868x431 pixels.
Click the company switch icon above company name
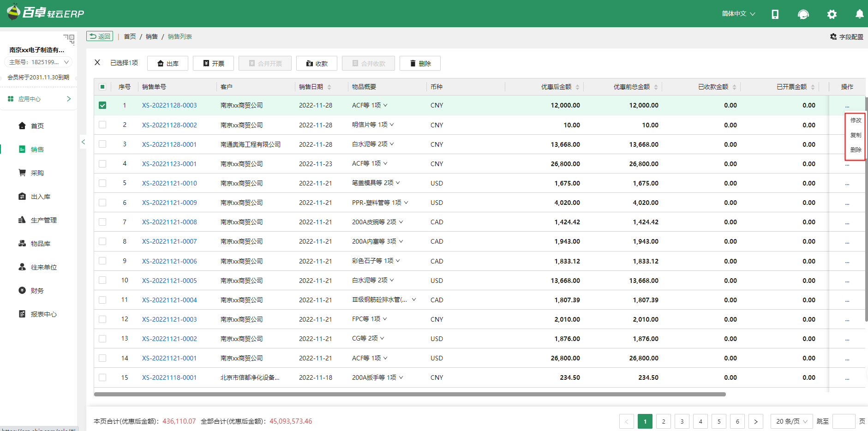pos(69,39)
